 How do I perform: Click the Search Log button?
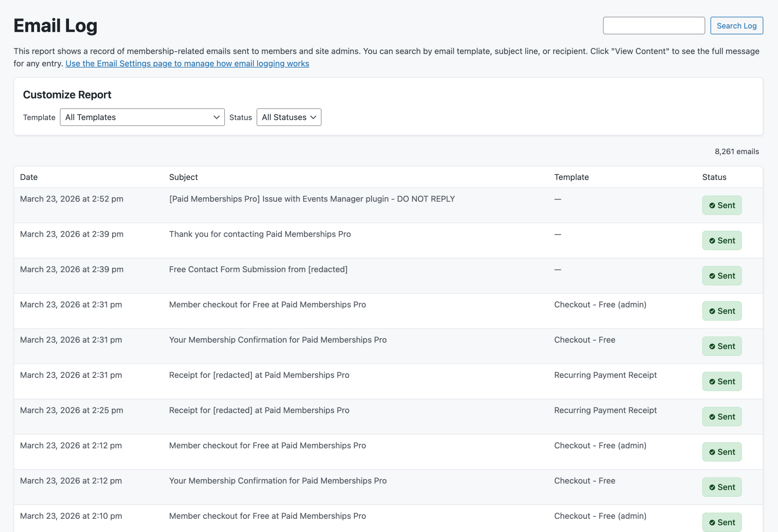pos(736,26)
